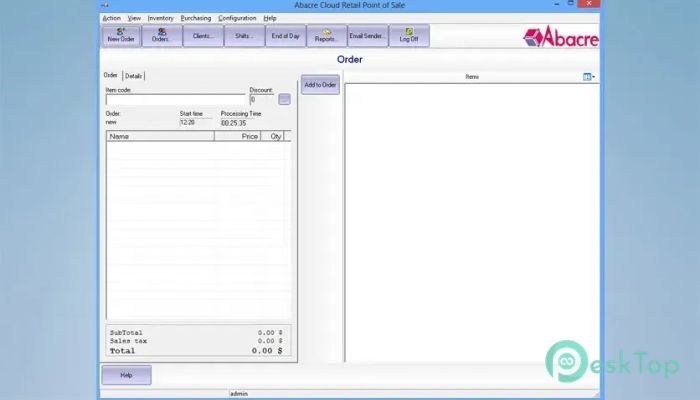Click the New Order toolbar button

[x=121, y=36]
